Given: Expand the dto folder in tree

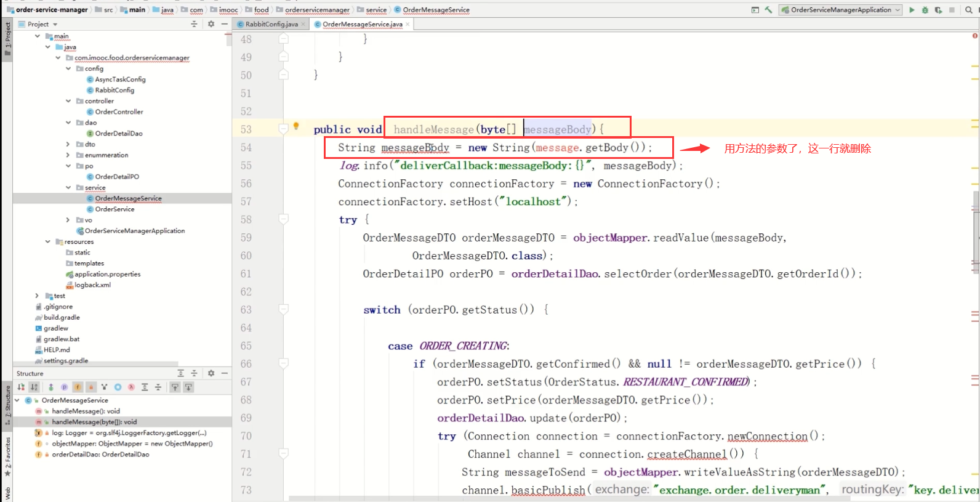Looking at the screenshot, I should click(x=68, y=144).
